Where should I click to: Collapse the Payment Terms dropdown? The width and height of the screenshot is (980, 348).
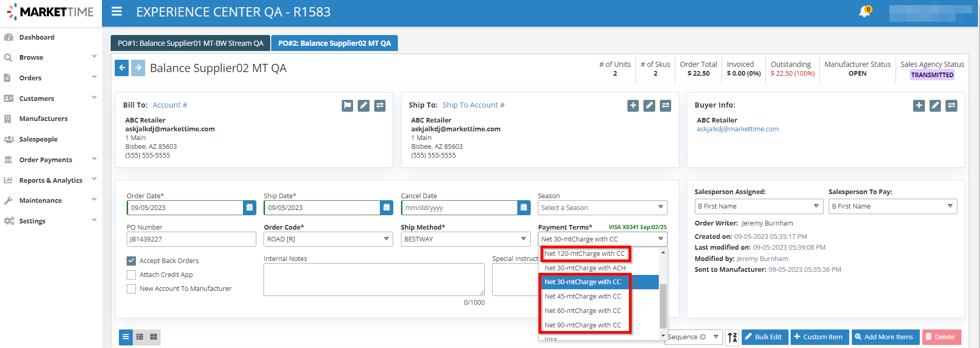602,239
